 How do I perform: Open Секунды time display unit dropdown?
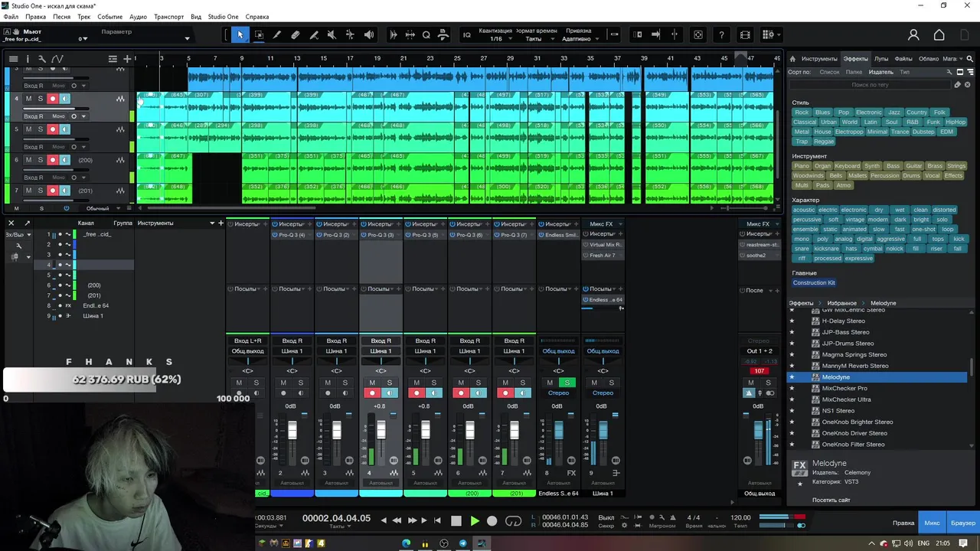[x=269, y=527]
